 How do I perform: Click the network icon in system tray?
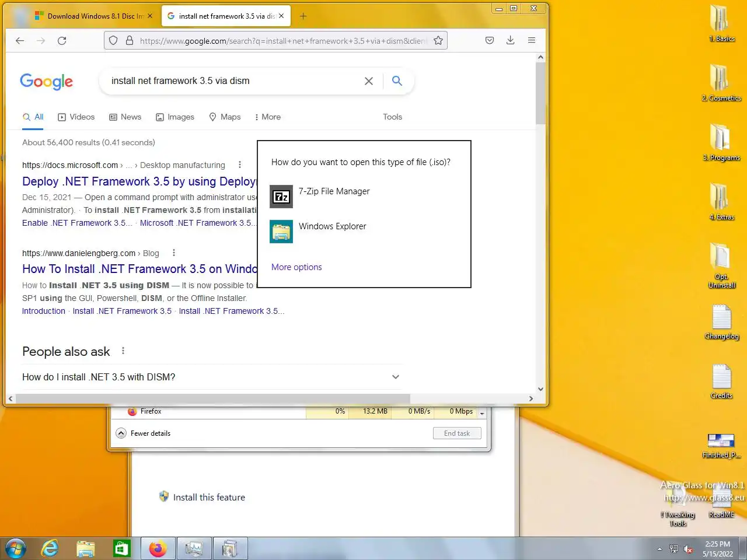[674, 549]
